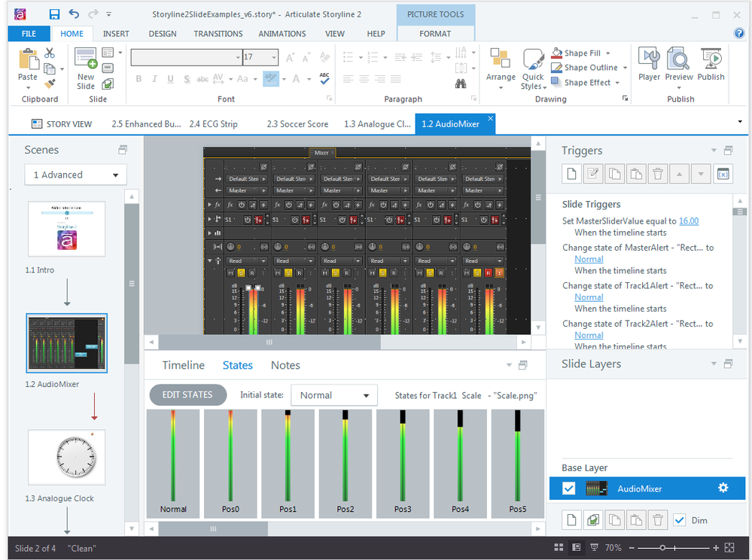Viewport: 752px width, 560px height.
Task: Click MasterAlert Normal state link
Action: pyautogui.click(x=589, y=259)
